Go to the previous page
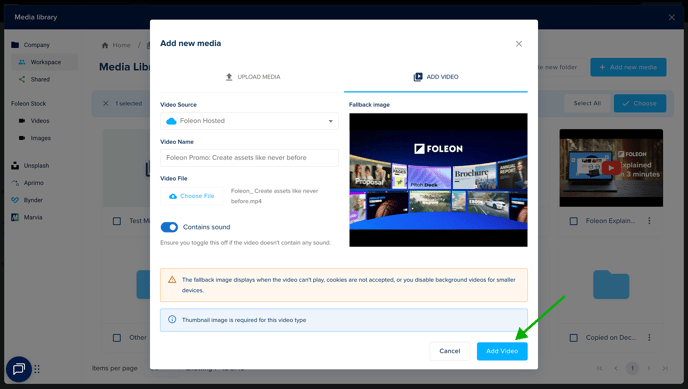 pyautogui.click(x=616, y=368)
